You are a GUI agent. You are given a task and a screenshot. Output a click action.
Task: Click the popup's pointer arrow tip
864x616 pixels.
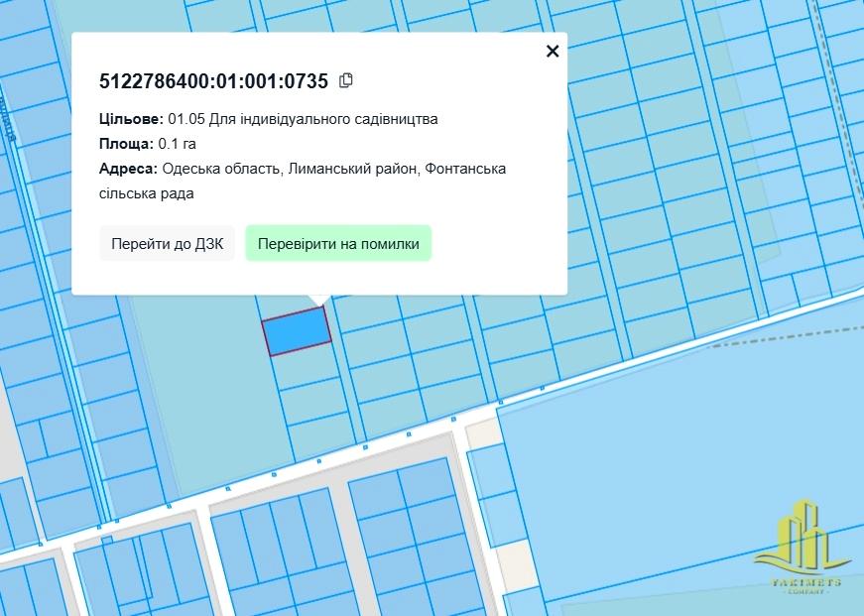point(318,302)
